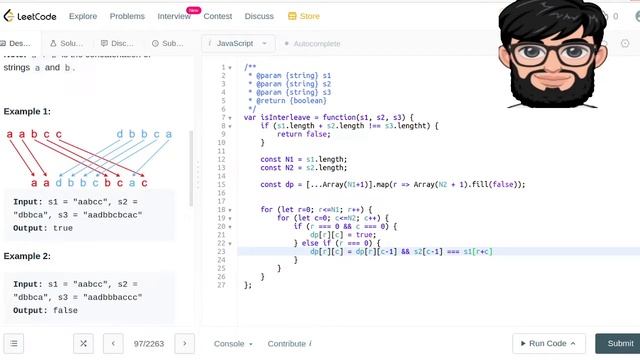Open the Discuss page
The image size is (640, 360).
coord(259,16)
